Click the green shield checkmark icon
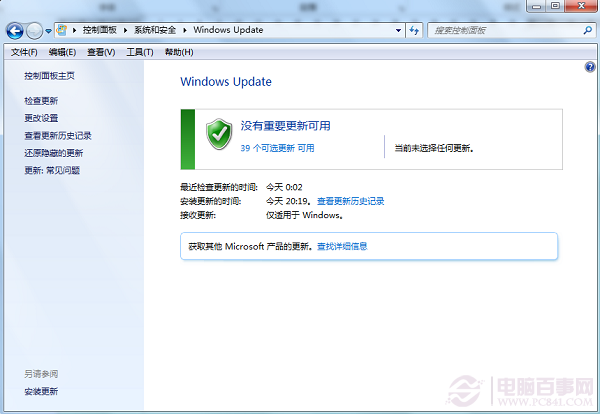Image resolution: width=600 pixels, height=414 pixels. tap(219, 134)
